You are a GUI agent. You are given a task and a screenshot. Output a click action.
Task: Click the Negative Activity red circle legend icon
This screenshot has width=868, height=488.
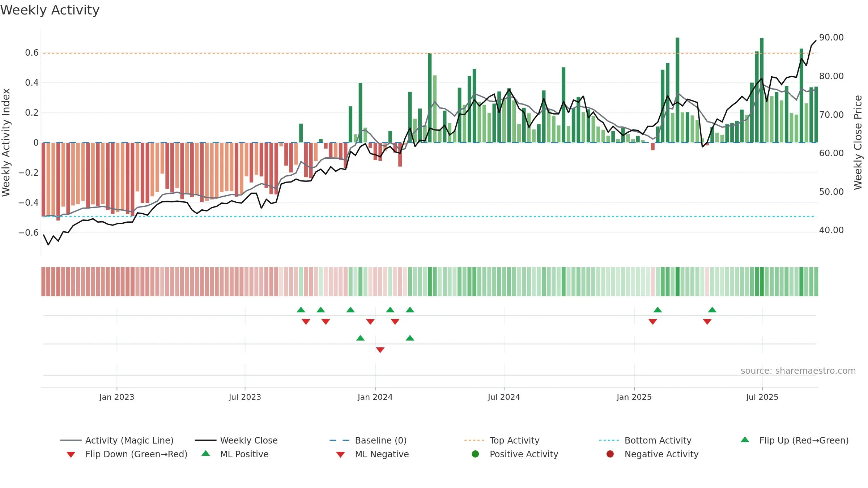tap(610, 454)
